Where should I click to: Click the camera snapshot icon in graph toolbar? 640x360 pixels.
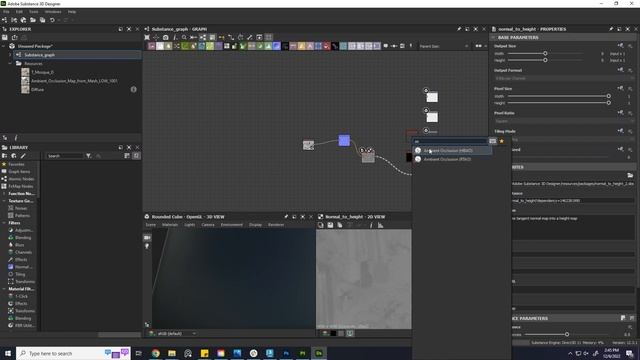tap(165, 37)
